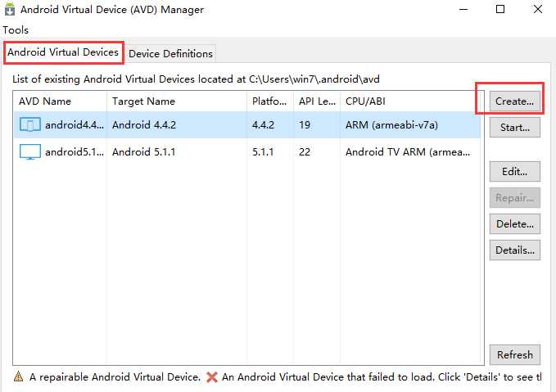This screenshot has width=556, height=392.
Task: Click target name Android 4.4.2
Action: (x=144, y=125)
